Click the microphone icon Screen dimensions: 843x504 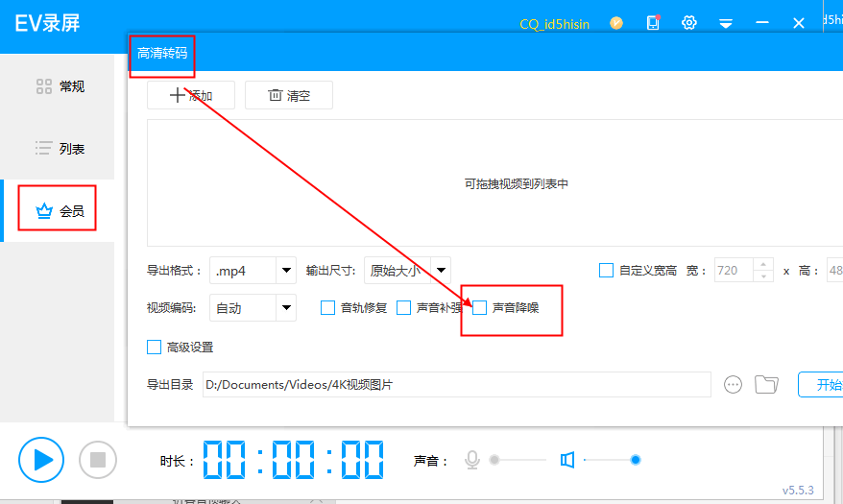[472, 460]
